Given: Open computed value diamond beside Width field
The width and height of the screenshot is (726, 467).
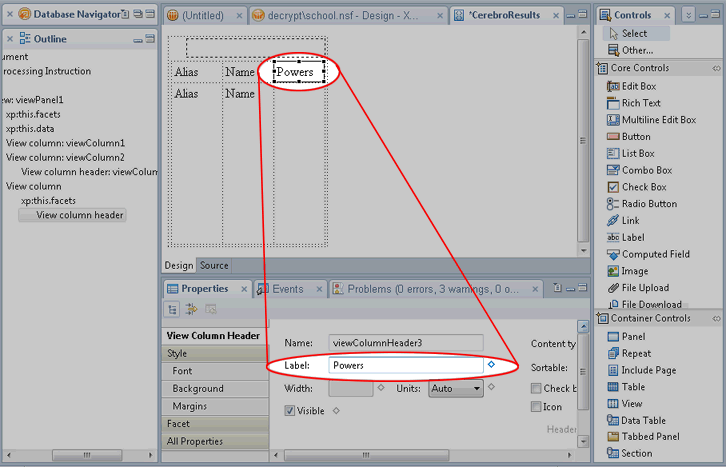Looking at the screenshot, I should tap(381, 387).
